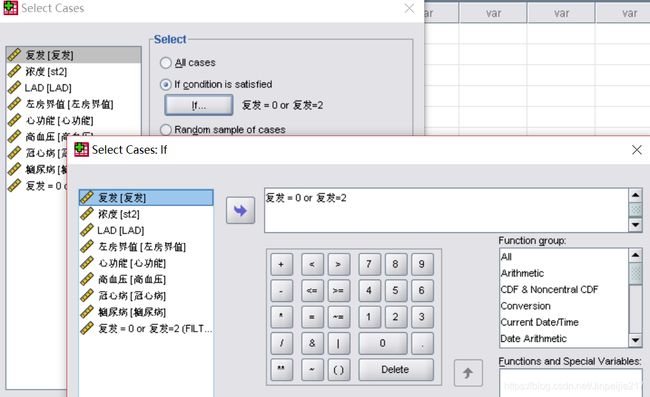Click the decimal point keypad button

422,343
